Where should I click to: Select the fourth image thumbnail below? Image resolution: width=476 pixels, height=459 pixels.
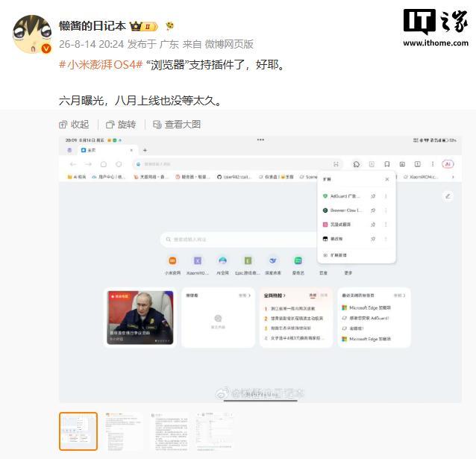(214, 431)
